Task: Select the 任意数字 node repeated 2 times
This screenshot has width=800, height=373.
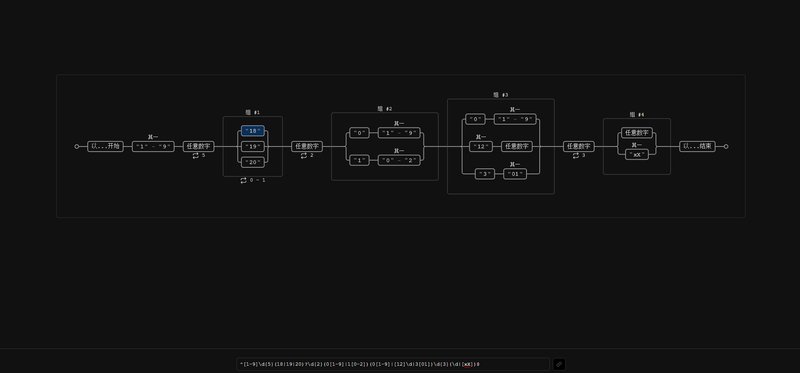Action: pos(307,146)
